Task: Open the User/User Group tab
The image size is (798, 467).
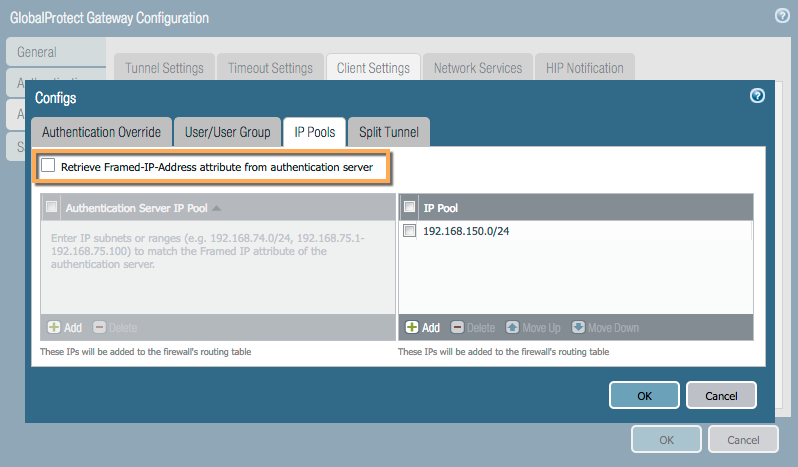Action: point(227,132)
